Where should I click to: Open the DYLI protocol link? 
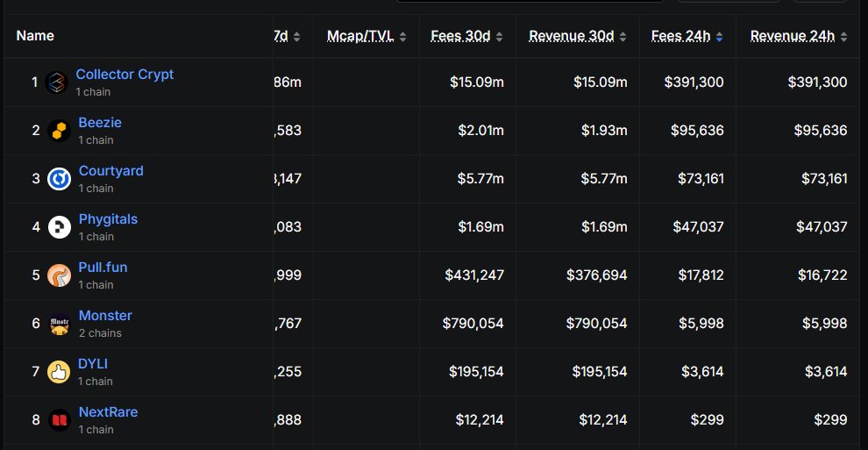tap(93, 364)
